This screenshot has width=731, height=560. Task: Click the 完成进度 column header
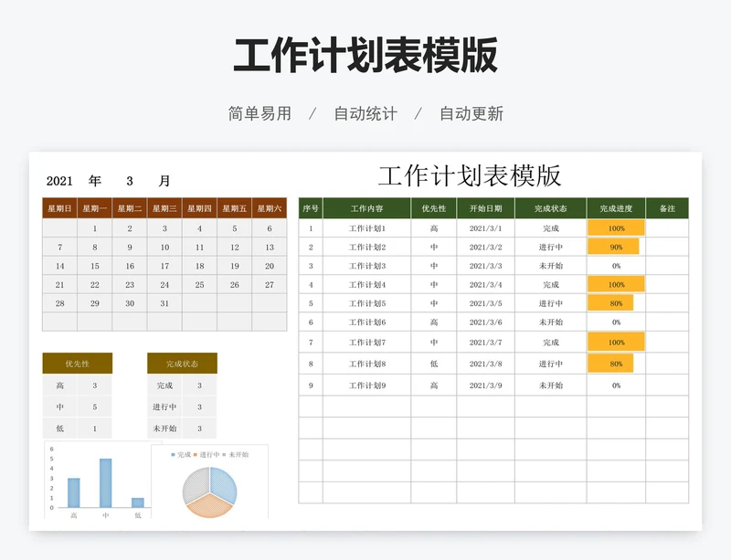(616, 208)
